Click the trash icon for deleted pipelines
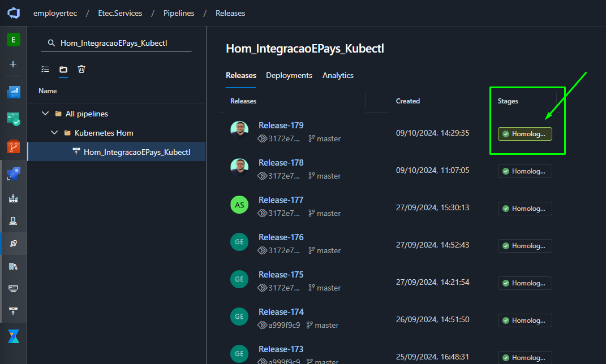This screenshot has width=606, height=364. pyautogui.click(x=81, y=69)
